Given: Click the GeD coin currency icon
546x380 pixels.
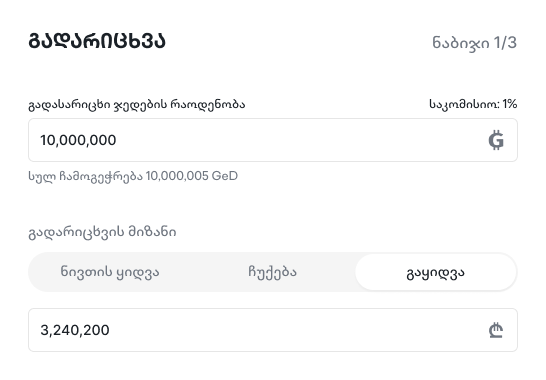Looking at the screenshot, I should pos(496,140).
